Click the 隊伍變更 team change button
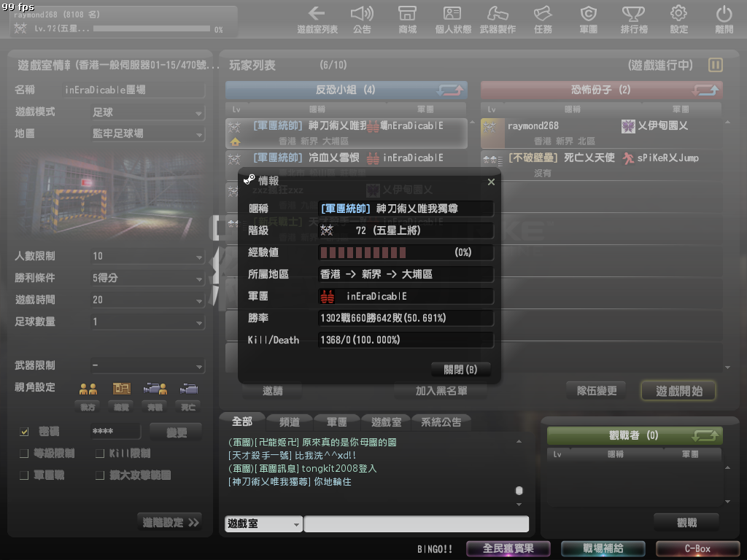 coord(597,391)
